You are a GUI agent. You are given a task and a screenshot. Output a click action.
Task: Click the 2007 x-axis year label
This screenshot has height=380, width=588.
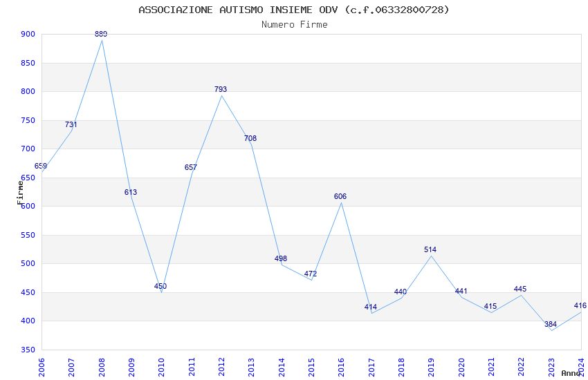coord(71,367)
